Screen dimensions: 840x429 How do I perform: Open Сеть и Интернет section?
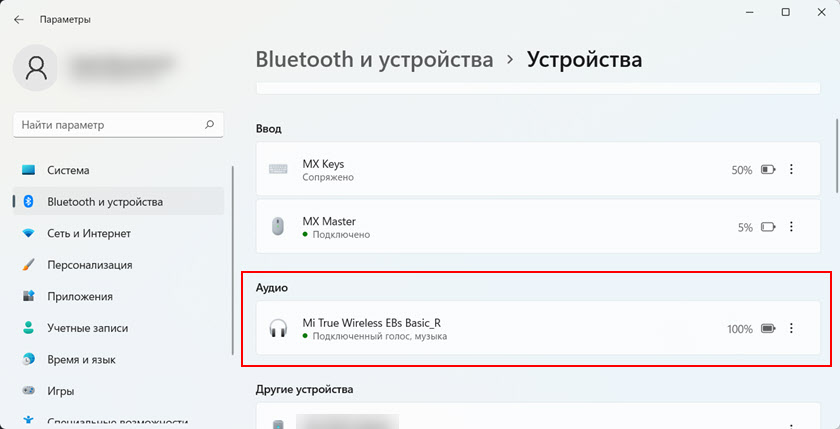pos(89,233)
